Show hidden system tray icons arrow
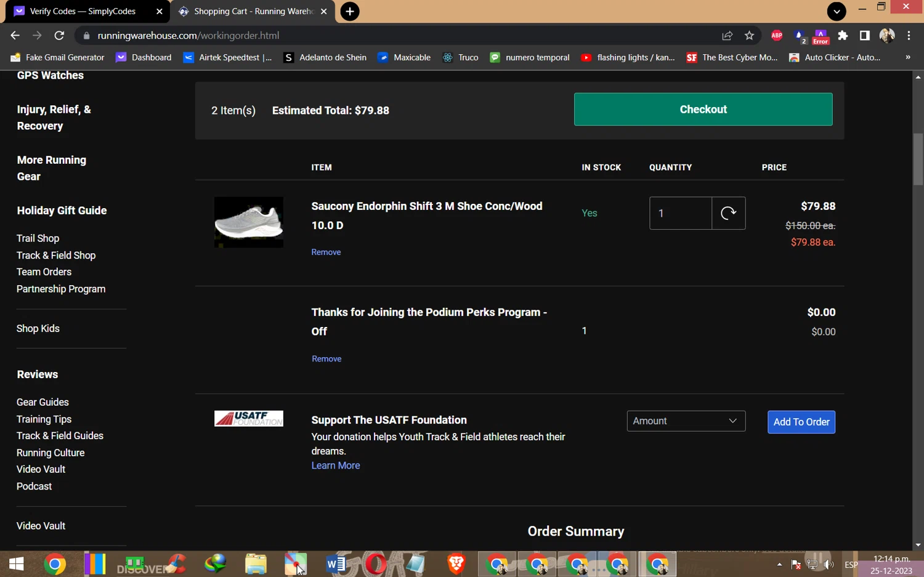 click(779, 564)
